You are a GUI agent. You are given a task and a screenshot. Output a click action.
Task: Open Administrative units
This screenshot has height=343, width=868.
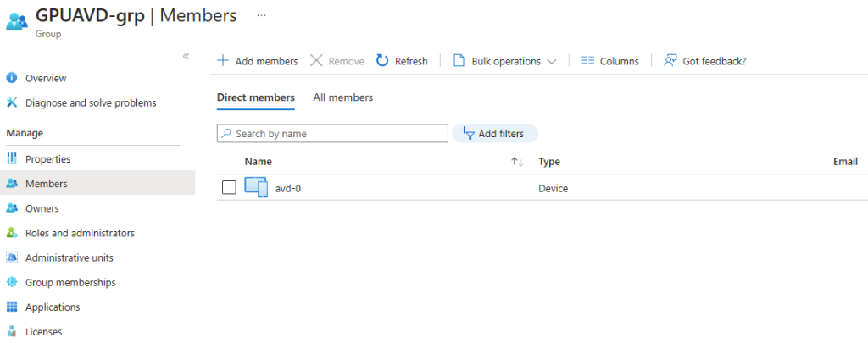pos(70,257)
